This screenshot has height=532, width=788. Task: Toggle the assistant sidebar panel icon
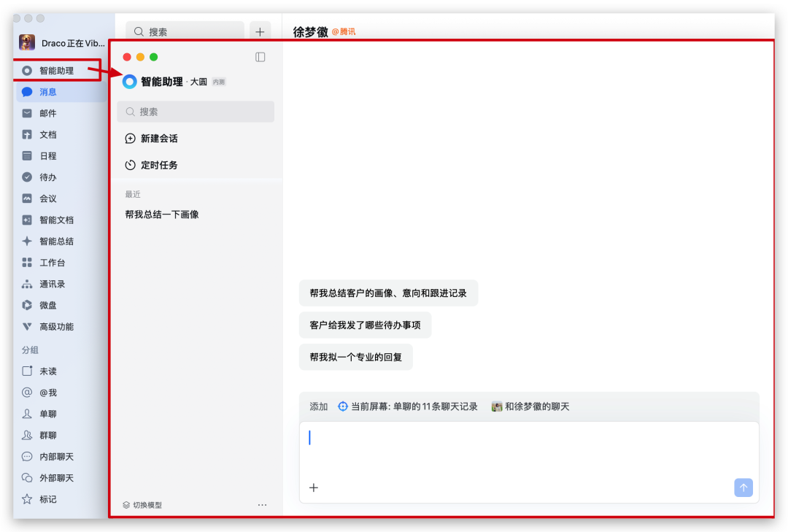point(260,57)
